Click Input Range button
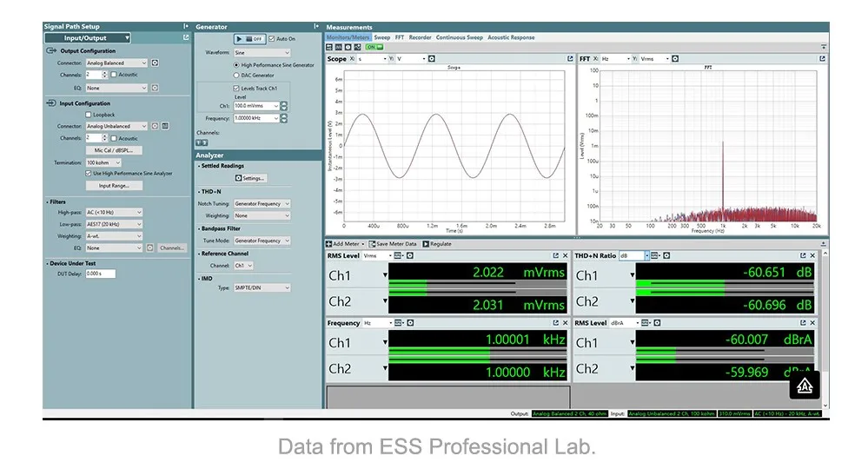This screenshot has height=469, width=868. coord(114,186)
